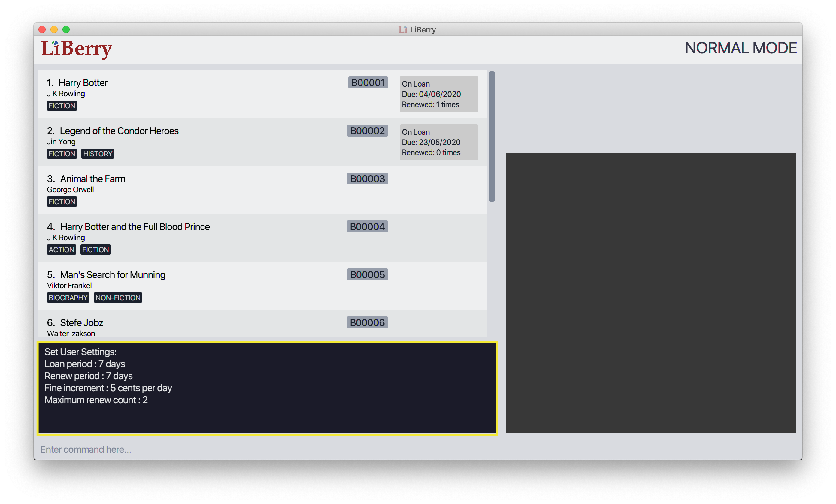Click the dark borrower info panel
Image resolution: width=836 pixels, height=504 pixels.
tap(651, 292)
